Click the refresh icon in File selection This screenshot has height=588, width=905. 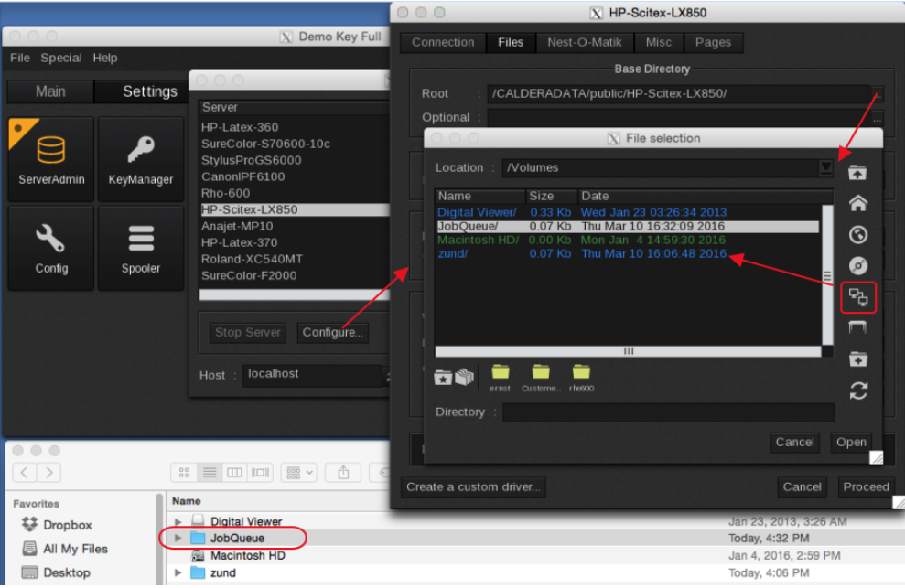(x=858, y=390)
